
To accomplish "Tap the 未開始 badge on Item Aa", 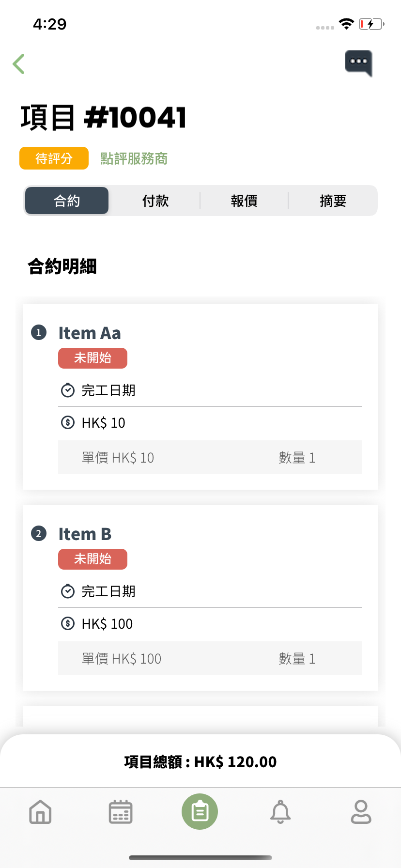I will click(93, 358).
